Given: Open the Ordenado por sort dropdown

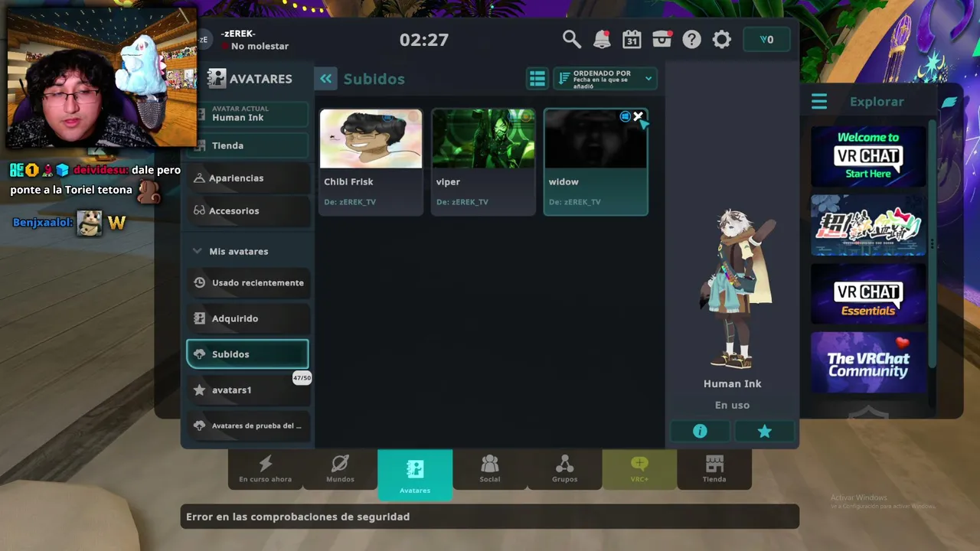Looking at the screenshot, I should (605, 78).
